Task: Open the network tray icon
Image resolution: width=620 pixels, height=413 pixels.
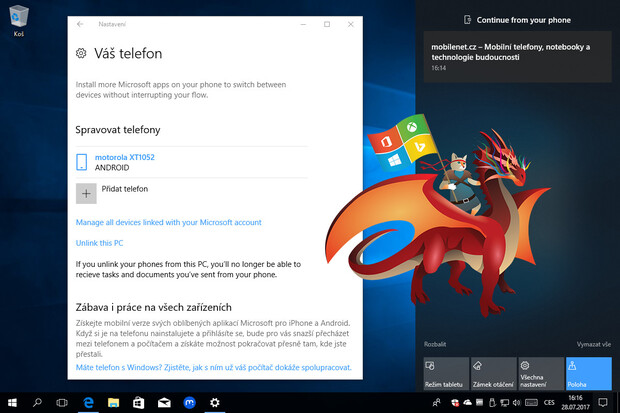Action: click(x=504, y=403)
